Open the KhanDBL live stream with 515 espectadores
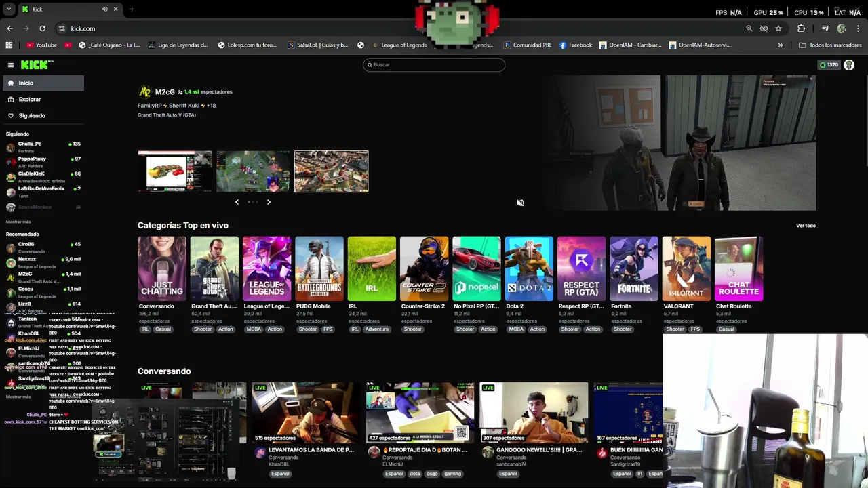Viewport: 868px width, 488px height. coord(305,412)
